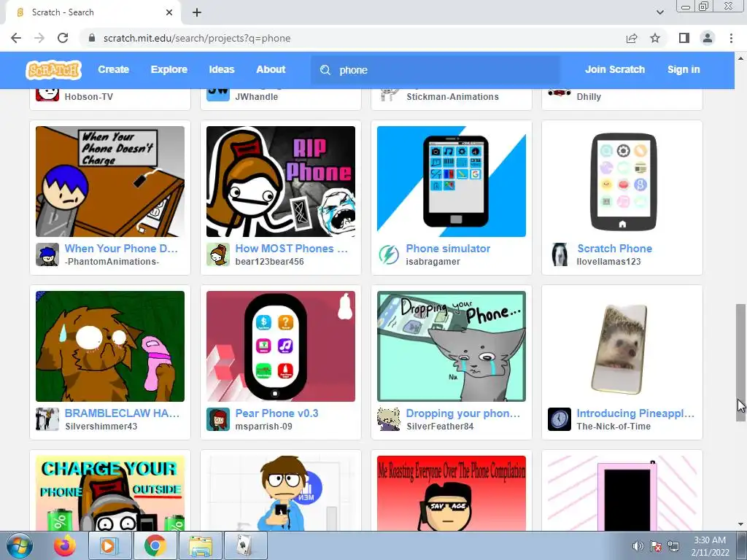Open the Phone simulator thumbnail
Screen dimensions: 747x560
tap(451, 182)
